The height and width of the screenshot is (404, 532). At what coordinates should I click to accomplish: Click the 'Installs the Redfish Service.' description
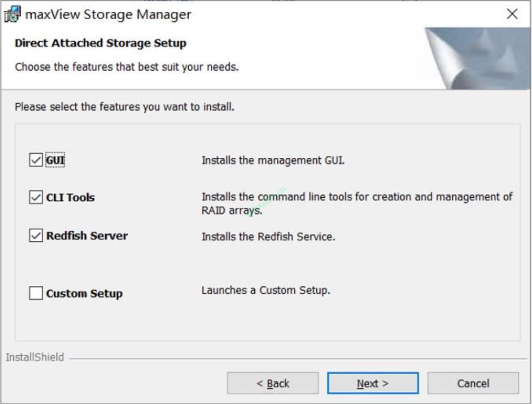[x=268, y=236]
